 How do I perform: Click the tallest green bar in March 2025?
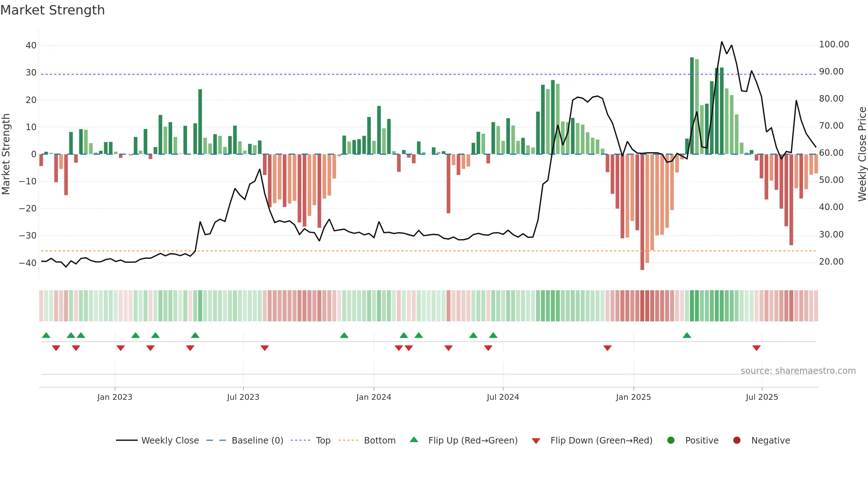pyautogui.click(x=692, y=106)
